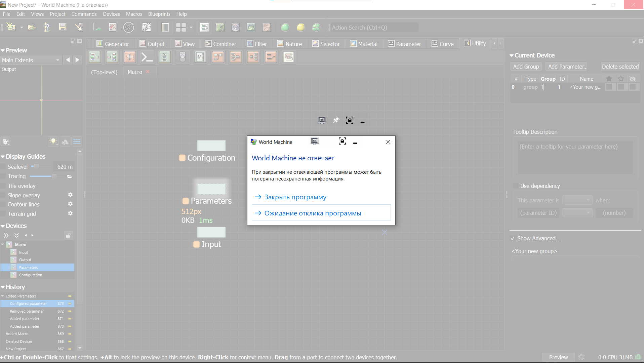Click the console prompt device icon
Viewport: 644px width, 363px height.
[x=147, y=57]
